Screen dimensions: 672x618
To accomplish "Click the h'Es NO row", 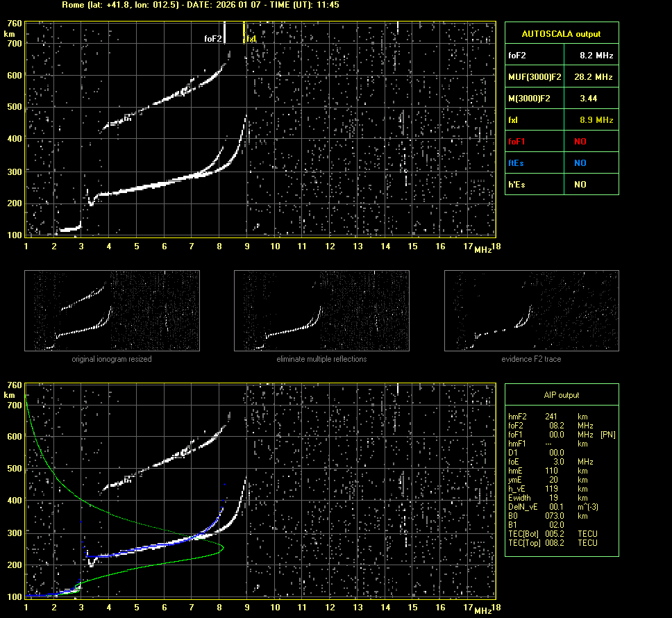I will click(561, 185).
